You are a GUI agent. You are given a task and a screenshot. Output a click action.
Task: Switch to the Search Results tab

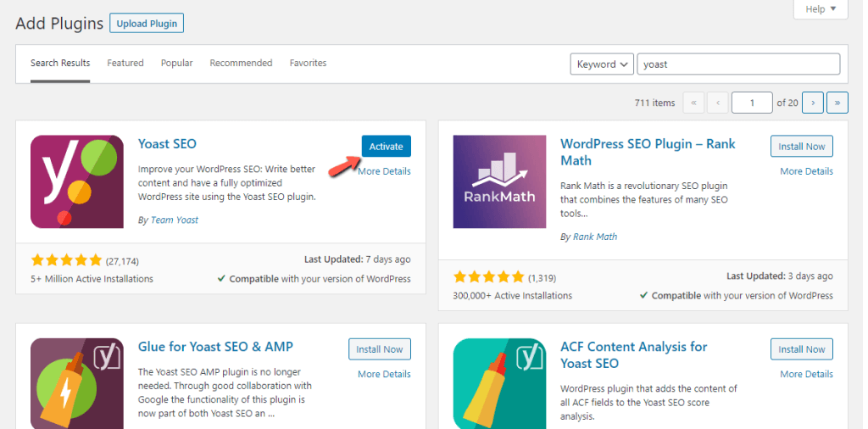60,63
